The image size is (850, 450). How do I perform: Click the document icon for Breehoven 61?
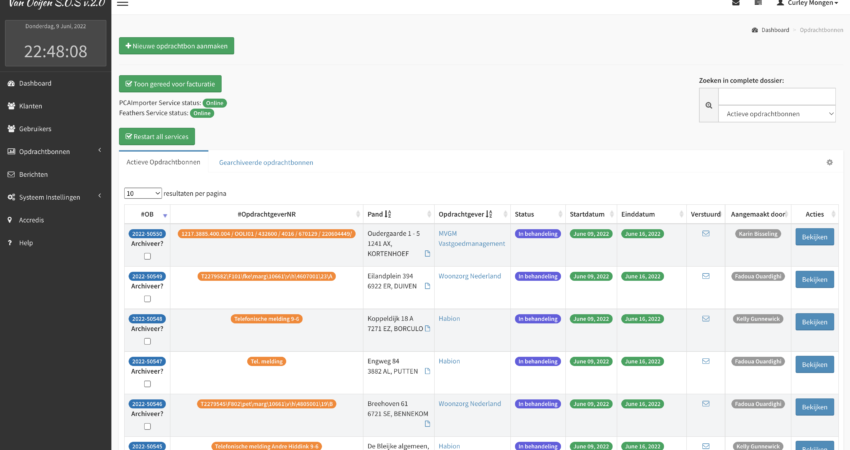(x=427, y=424)
